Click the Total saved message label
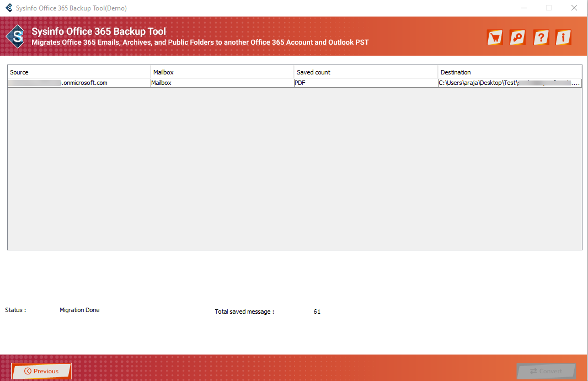Viewport: 588px width, 381px height. point(244,312)
